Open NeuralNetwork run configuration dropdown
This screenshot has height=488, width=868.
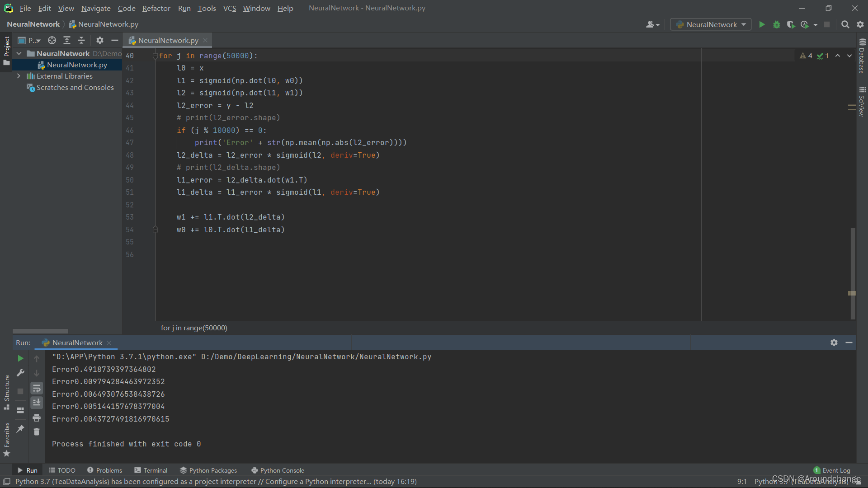pos(711,25)
